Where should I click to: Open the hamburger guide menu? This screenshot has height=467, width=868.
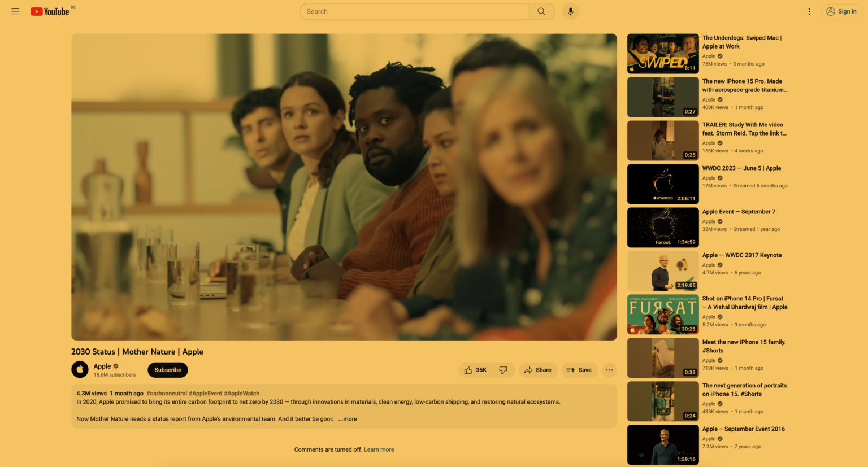pos(15,11)
